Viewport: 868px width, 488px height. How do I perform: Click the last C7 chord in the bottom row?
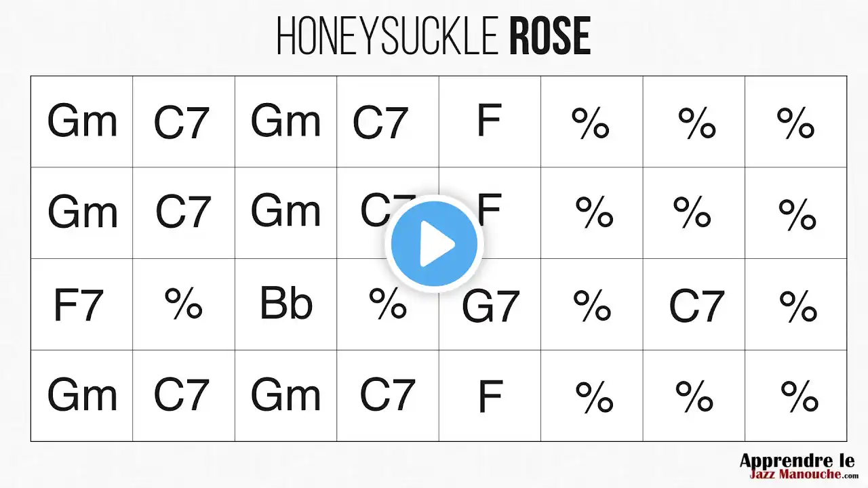pyautogui.click(x=387, y=395)
